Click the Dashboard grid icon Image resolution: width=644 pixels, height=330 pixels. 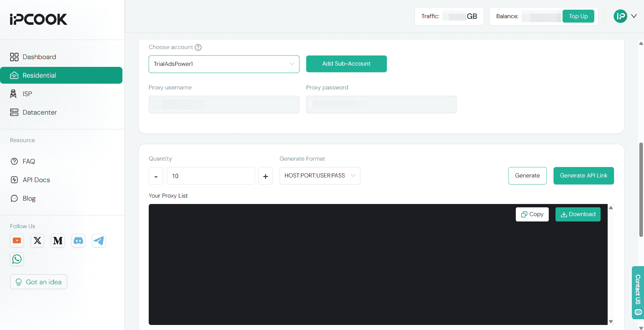point(14,57)
